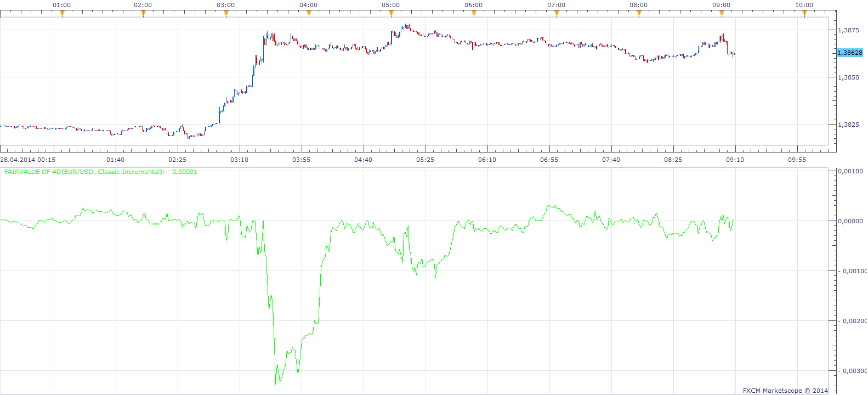Click the 04:40 time axis label
Image resolution: width=868 pixels, height=395 pixels.
click(363, 160)
